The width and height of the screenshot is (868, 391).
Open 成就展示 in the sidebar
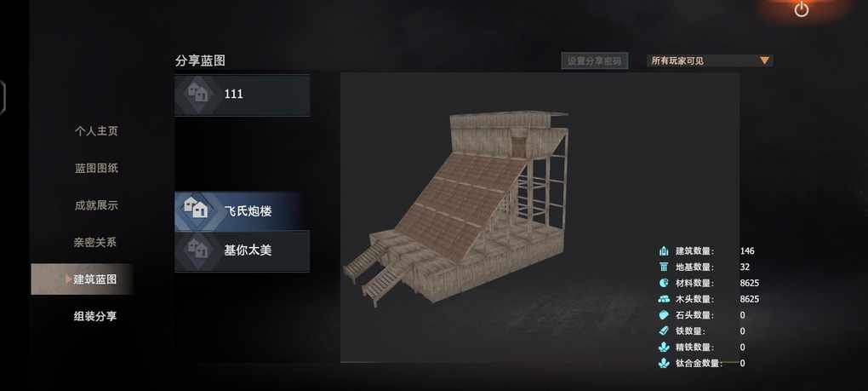coord(96,205)
